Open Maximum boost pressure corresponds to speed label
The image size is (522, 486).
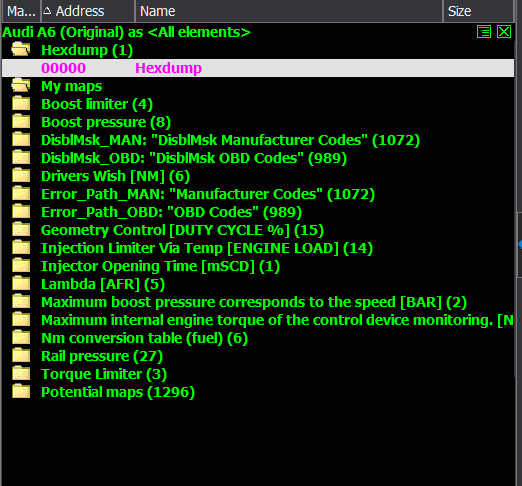tap(254, 302)
